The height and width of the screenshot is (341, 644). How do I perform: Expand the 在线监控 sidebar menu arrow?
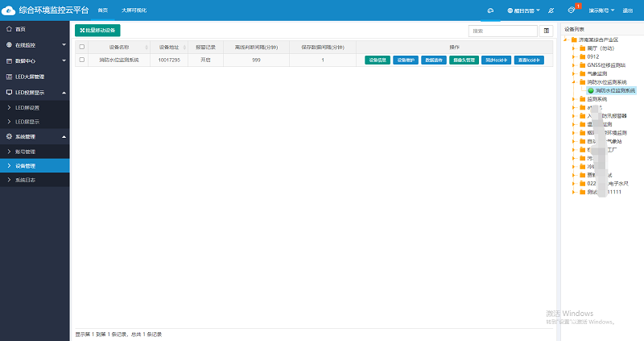pyautogui.click(x=64, y=45)
